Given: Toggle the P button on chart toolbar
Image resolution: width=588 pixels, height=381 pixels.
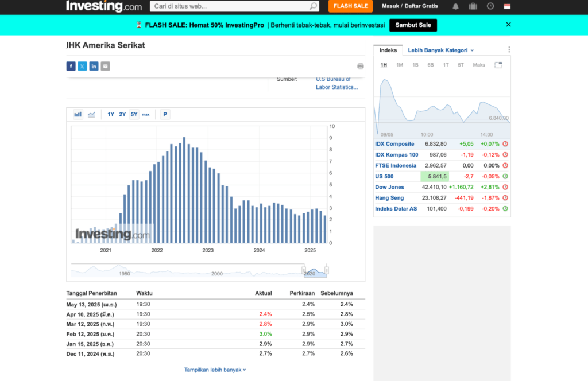Looking at the screenshot, I should 165,114.
